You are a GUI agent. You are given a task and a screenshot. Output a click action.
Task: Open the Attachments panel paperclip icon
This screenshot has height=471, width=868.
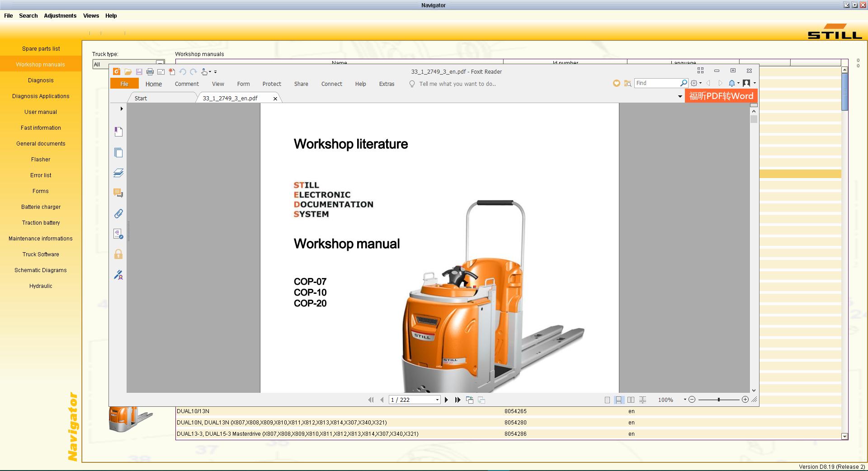(x=118, y=213)
